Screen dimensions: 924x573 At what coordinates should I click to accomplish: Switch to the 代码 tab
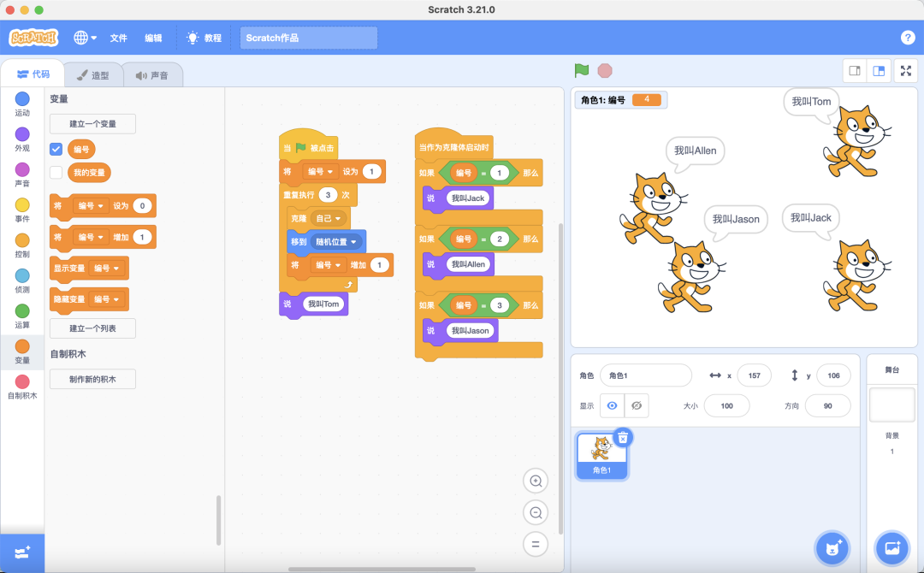pyautogui.click(x=33, y=74)
